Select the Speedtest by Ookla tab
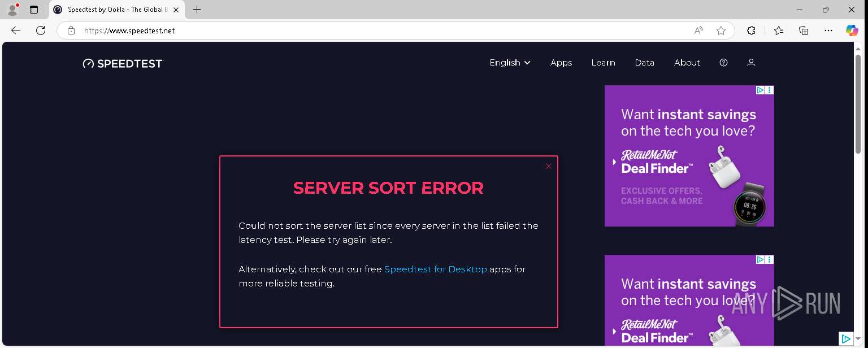The image size is (868, 348). (116, 10)
